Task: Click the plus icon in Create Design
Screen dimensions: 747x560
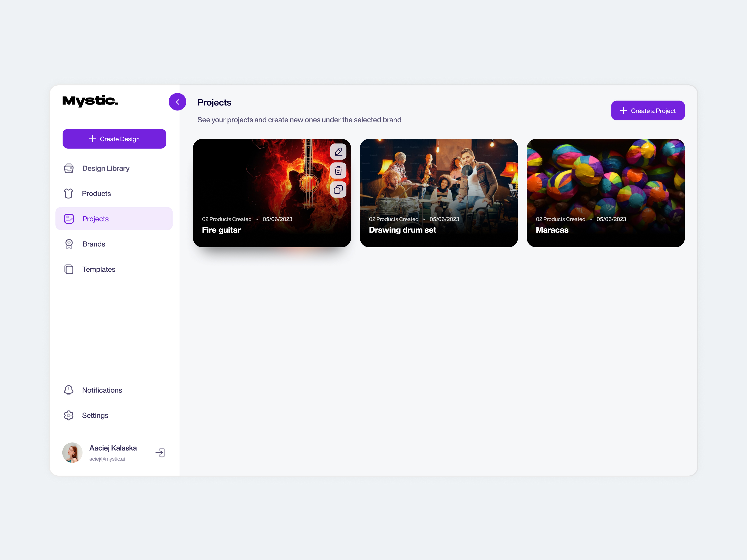Action: pyautogui.click(x=92, y=139)
